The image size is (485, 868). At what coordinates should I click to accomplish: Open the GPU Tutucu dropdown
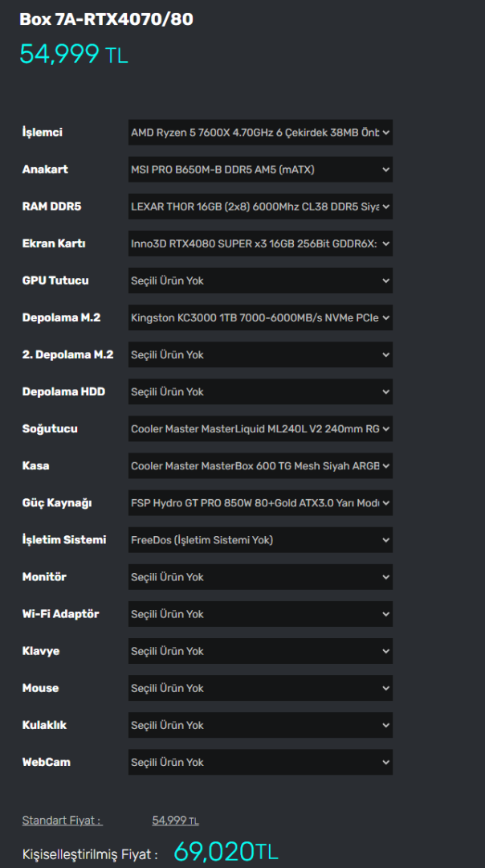point(260,280)
